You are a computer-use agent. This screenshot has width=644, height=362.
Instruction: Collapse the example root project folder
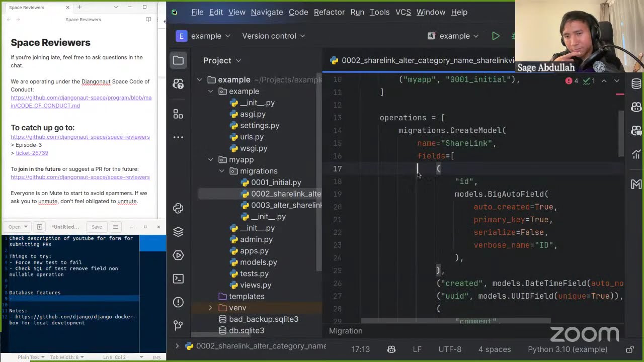coord(199,80)
